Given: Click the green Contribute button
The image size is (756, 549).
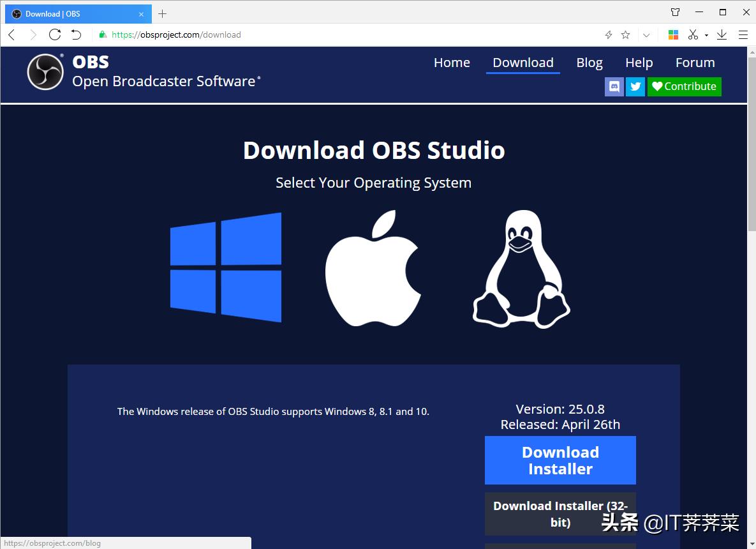Looking at the screenshot, I should tap(684, 86).
